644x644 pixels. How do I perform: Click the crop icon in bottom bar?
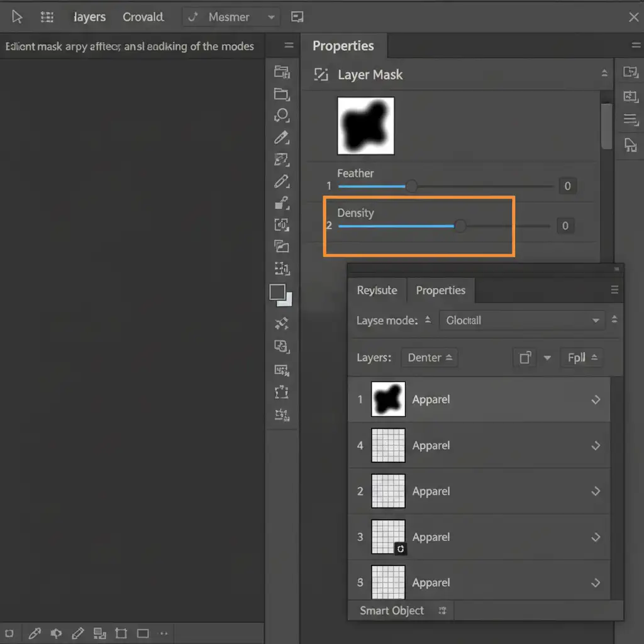click(x=121, y=633)
